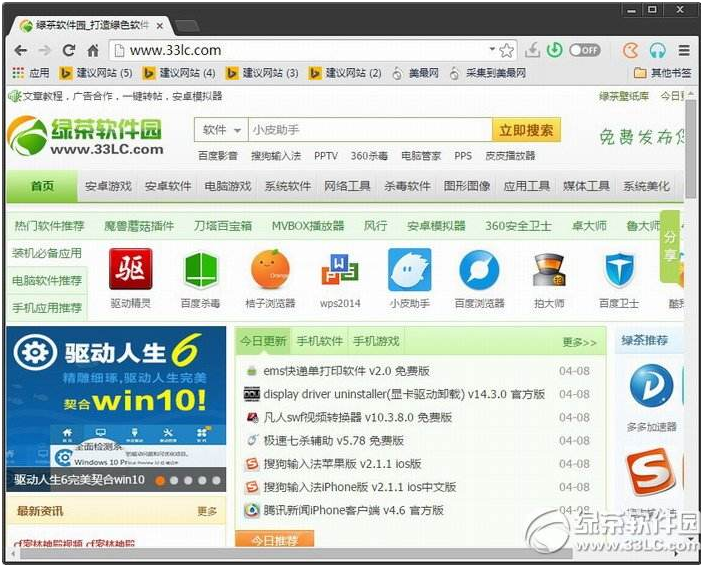Select 装机必备应用 side tab
Viewport: 701px width, 565px height.
tap(47, 253)
